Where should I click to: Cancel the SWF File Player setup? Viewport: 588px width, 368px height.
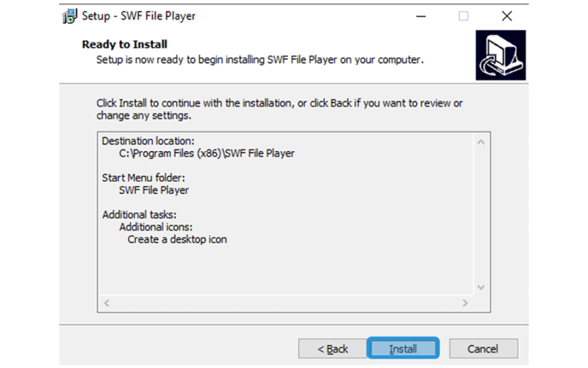(484, 349)
